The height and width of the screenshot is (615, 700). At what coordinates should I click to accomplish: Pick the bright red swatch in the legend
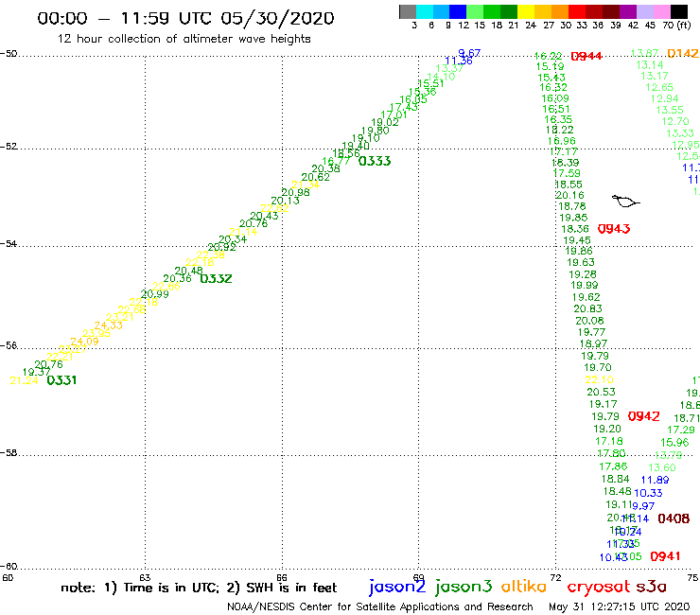tap(577, 11)
